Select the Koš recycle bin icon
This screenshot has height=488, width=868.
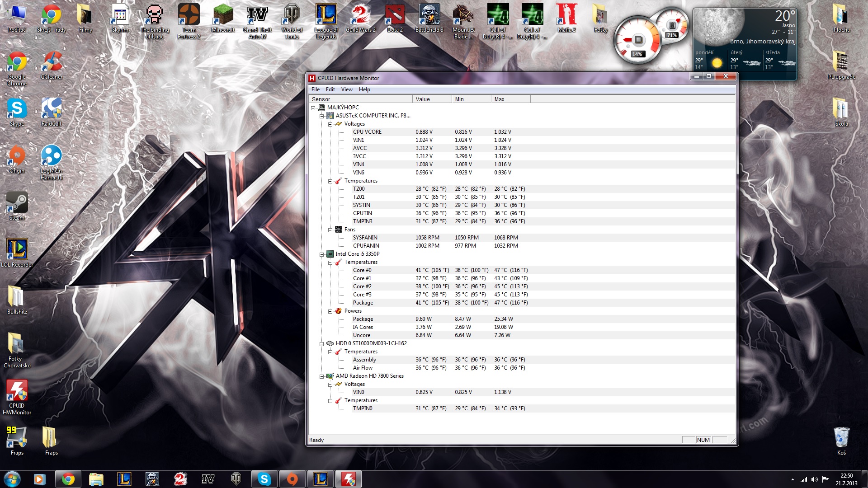point(841,441)
